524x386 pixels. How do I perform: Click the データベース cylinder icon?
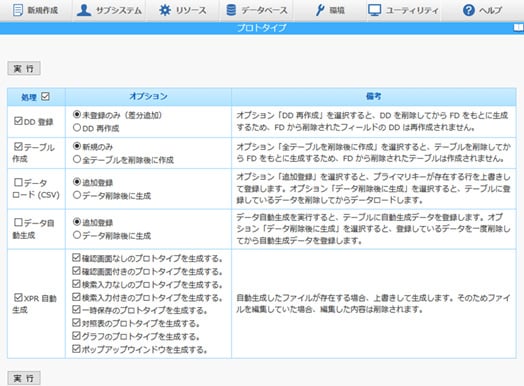tap(231, 10)
